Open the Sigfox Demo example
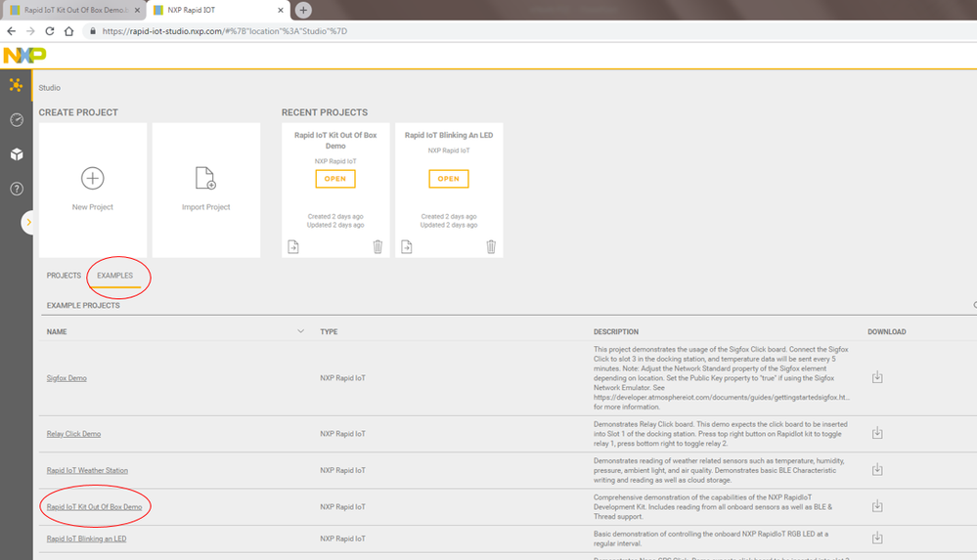 pos(67,378)
